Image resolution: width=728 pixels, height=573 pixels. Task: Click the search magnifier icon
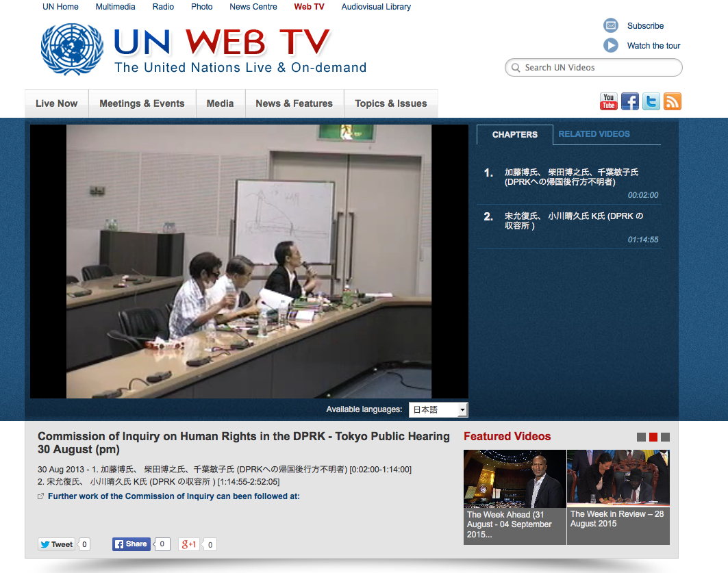tap(516, 68)
